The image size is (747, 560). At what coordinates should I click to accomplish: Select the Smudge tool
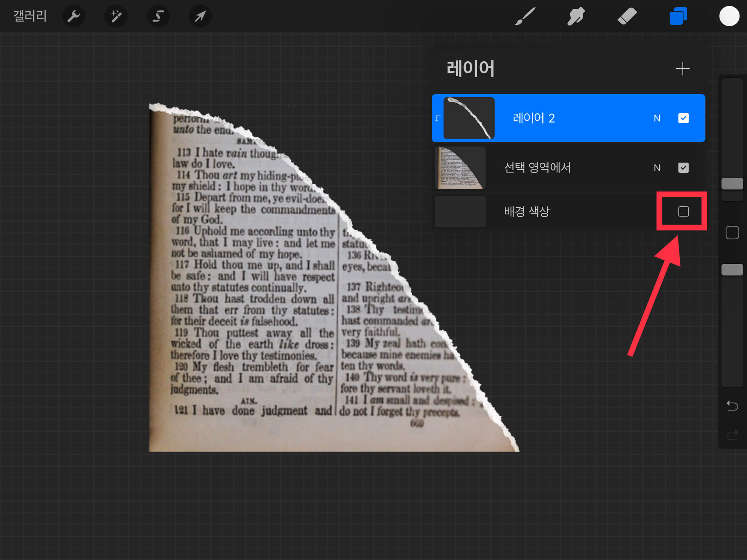point(576,16)
